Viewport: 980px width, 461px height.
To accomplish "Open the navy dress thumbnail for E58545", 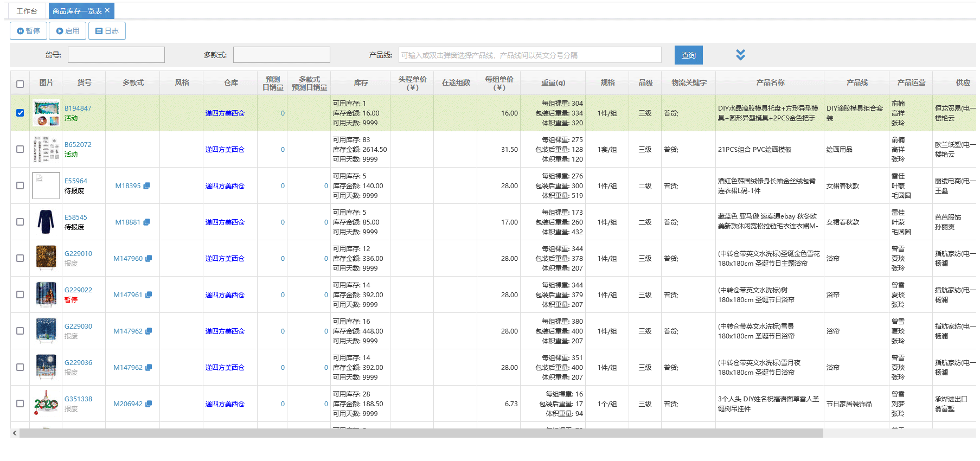I will [x=46, y=222].
